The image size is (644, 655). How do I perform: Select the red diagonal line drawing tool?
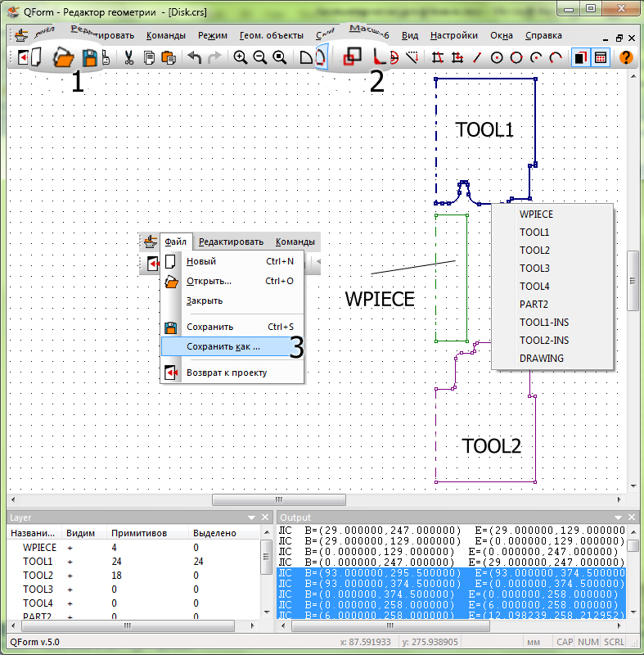(x=477, y=57)
